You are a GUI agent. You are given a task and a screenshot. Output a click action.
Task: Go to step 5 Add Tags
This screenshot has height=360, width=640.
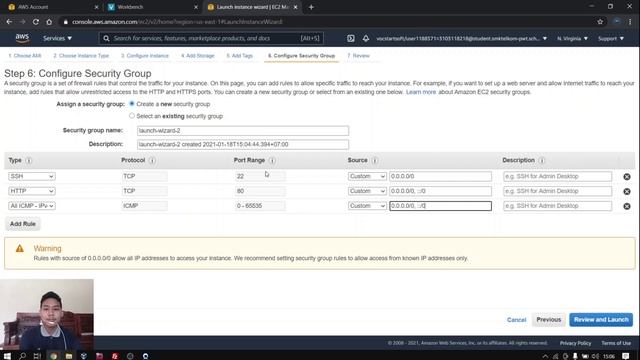tap(240, 56)
